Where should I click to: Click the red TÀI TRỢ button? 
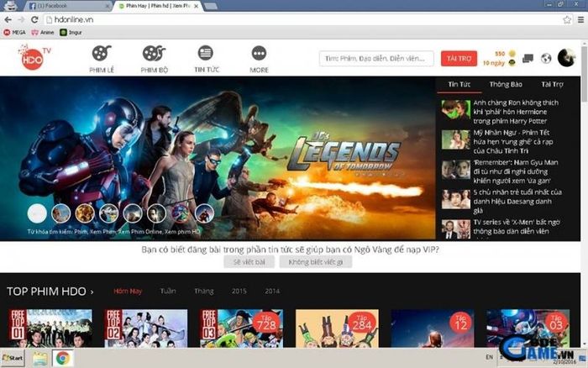tap(459, 59)
